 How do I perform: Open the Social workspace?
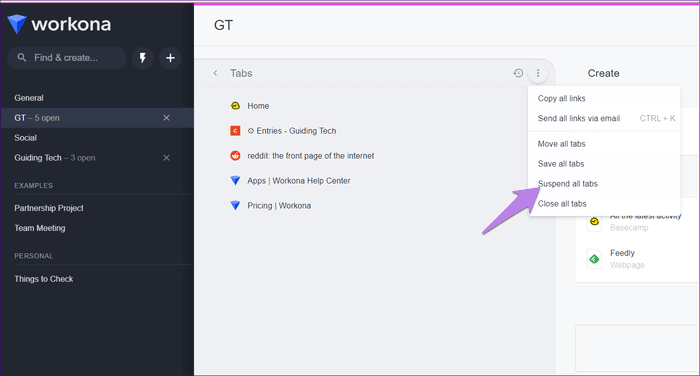click(25, 138)
